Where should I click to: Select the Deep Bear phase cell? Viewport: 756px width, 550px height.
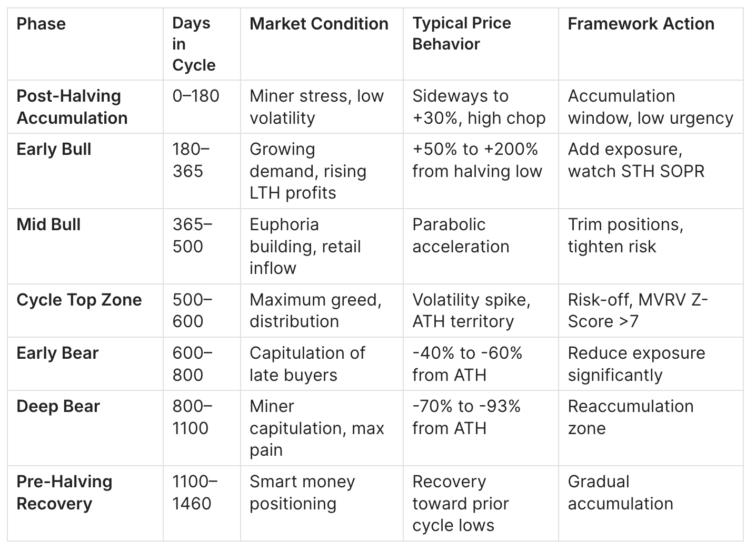coord(58,406)
